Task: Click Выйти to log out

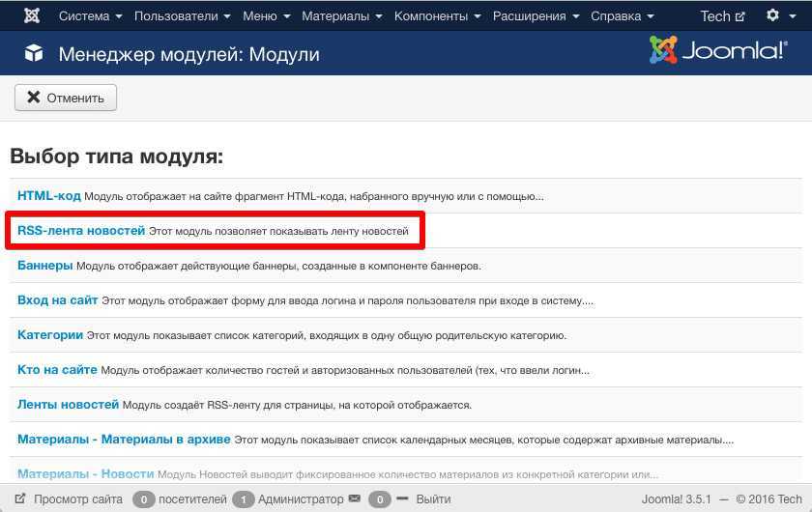Action: (x=433, y=499)
